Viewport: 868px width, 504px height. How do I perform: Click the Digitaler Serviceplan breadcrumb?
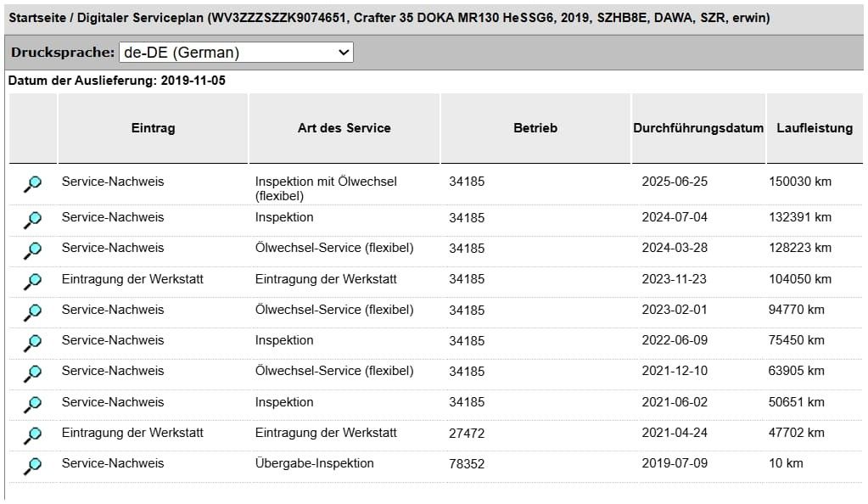point(141,18)
